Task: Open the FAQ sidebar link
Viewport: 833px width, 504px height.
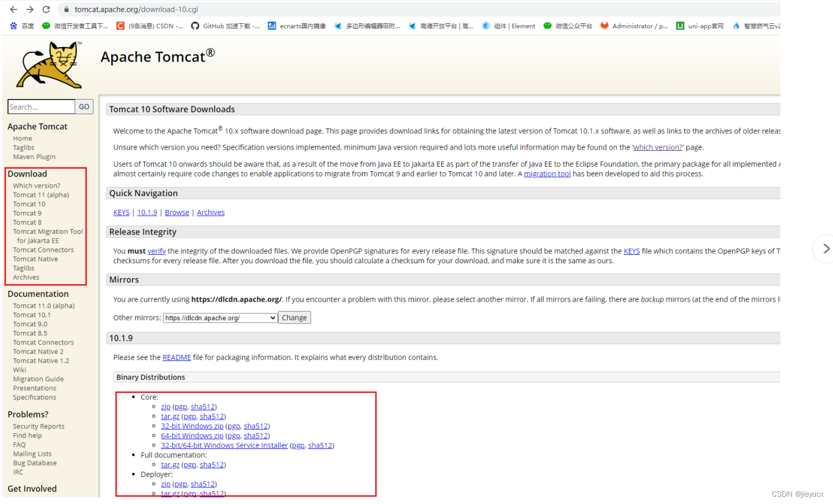Action: pyautogui.click(x=20, y=445)
